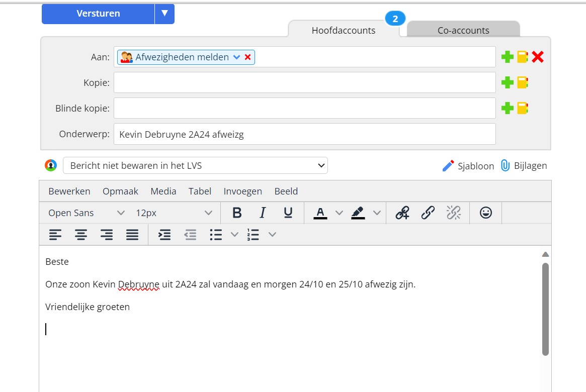Align text left
The height and width of the screenshot is (392, 586).
pyautogui.click(x=55, y=235)
